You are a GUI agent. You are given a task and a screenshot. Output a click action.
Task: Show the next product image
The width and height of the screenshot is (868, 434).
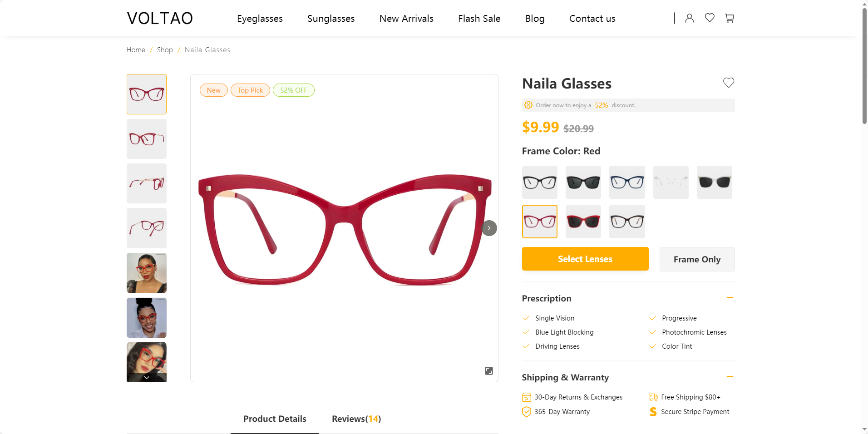click(489, 228)
